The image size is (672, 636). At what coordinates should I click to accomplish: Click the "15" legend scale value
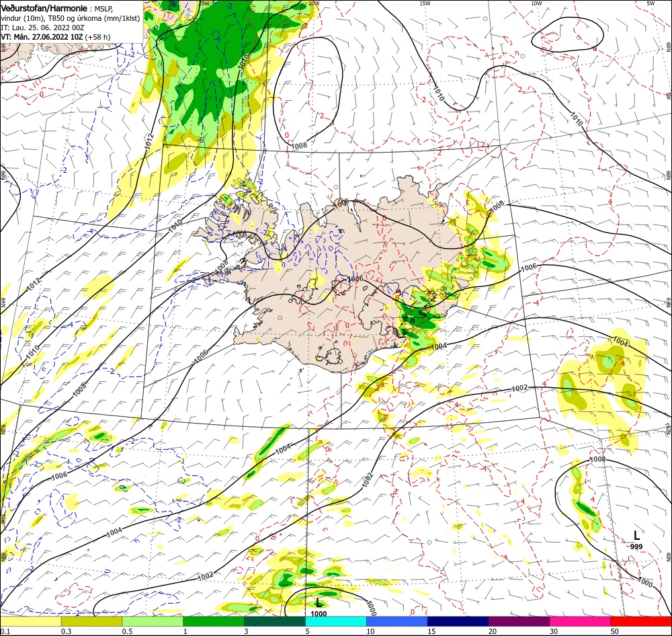(431, 631)
